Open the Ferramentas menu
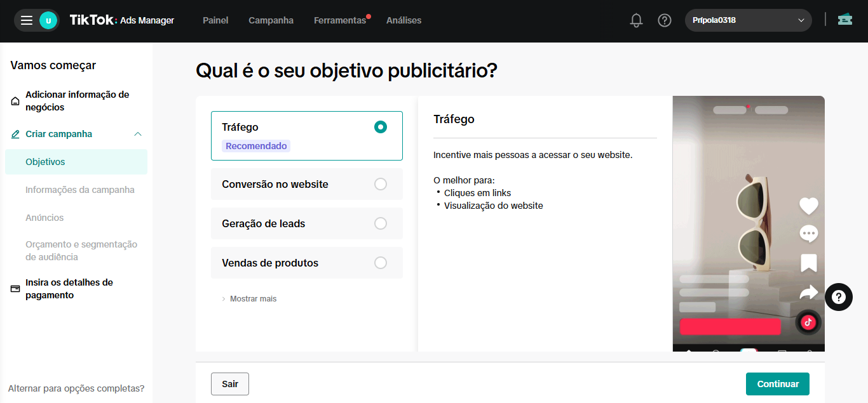 pos(340,20)
